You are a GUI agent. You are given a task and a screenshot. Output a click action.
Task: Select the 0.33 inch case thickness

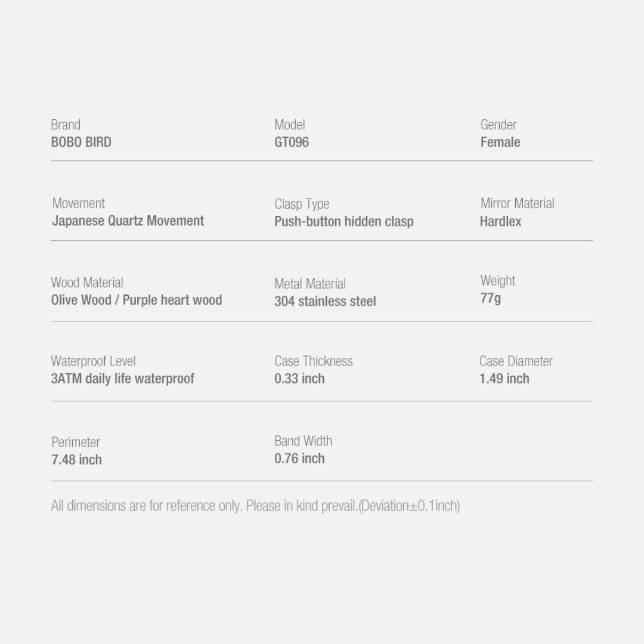coord(299,379)
